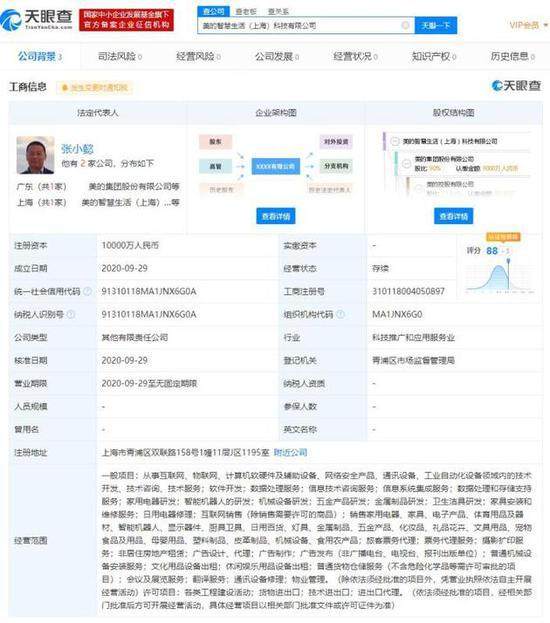
Task: Open help icon beside 组织机构代码
Action: pyautogui.click(x=341, y=314)
